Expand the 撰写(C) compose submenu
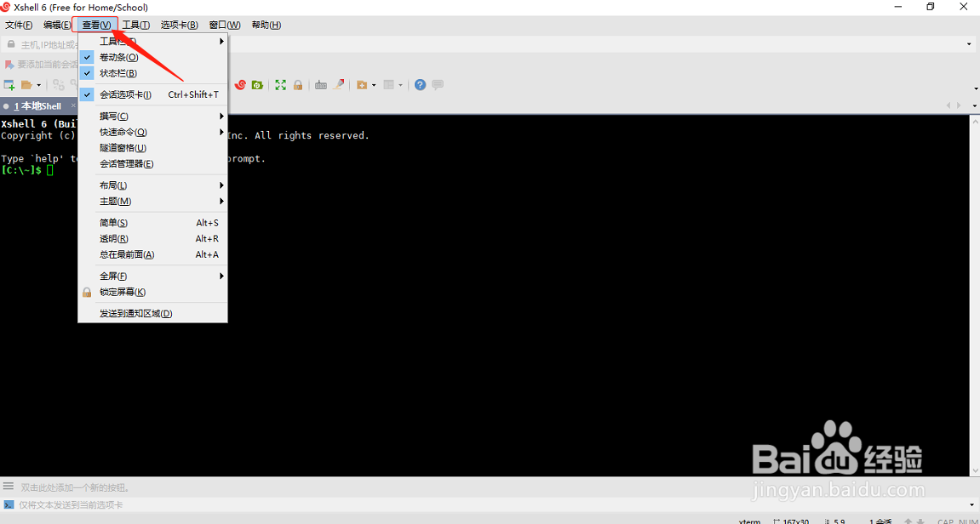Viewport: 980px width, 524px height. pyautogui.click(x=152, y=117)
